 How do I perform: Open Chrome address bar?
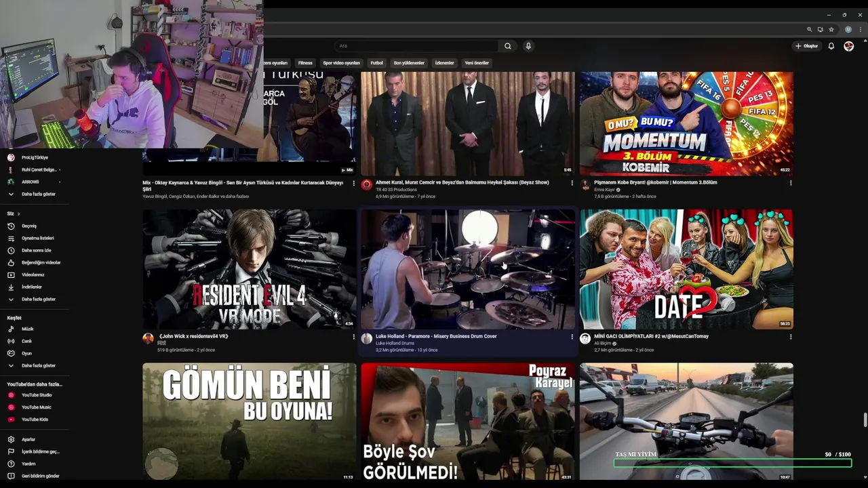click(x=532, y=30)
